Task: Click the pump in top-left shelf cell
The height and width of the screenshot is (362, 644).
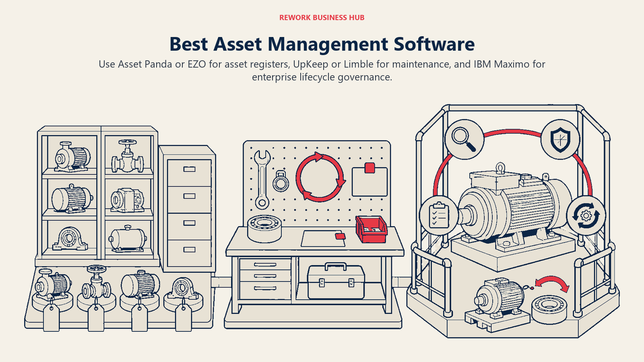Action: tap(72, 156)
